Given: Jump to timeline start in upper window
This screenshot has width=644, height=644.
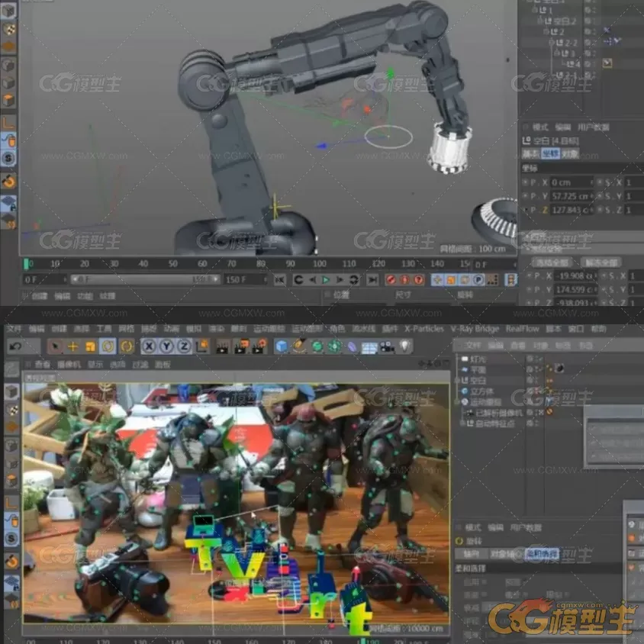Looking at the screenshot, I should (x=280, y=280).
